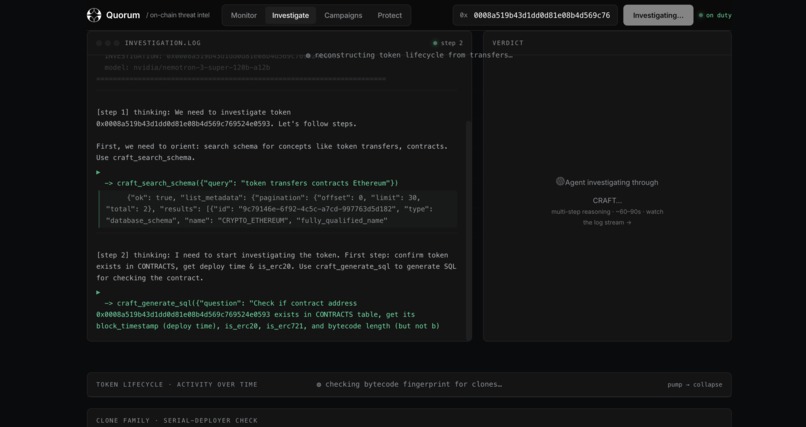This screenshot has height=427, width=806.
Task: Click the investigation log vertical scrollbar
Action: (x=468, y=230)
